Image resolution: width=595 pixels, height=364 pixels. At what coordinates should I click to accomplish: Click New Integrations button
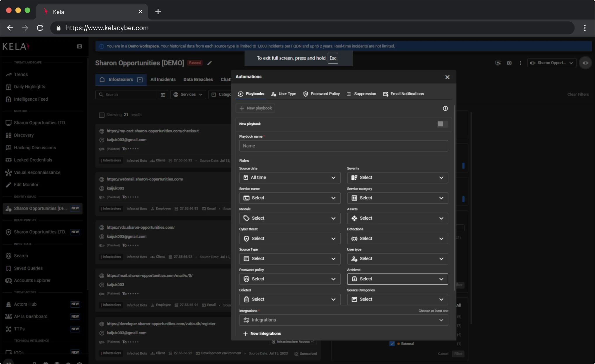[x=262, y=334]
